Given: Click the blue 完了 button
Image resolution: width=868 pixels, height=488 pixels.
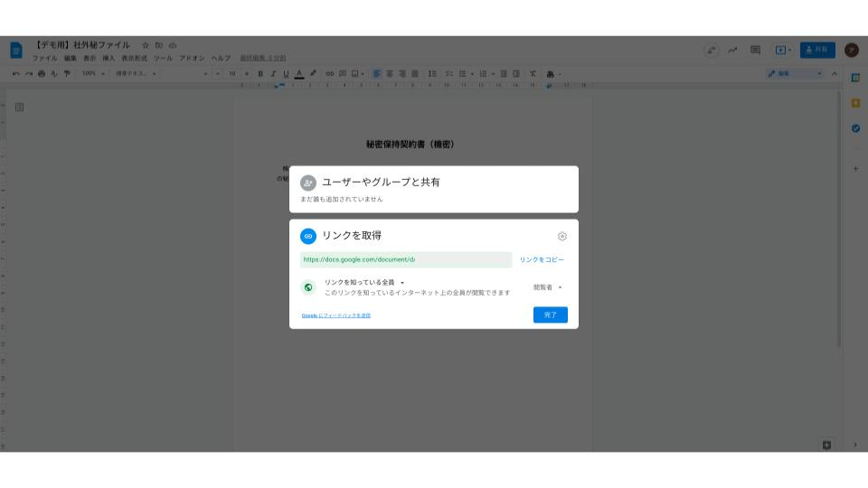Looking at the screenshot, I should (x=551, y=314).
